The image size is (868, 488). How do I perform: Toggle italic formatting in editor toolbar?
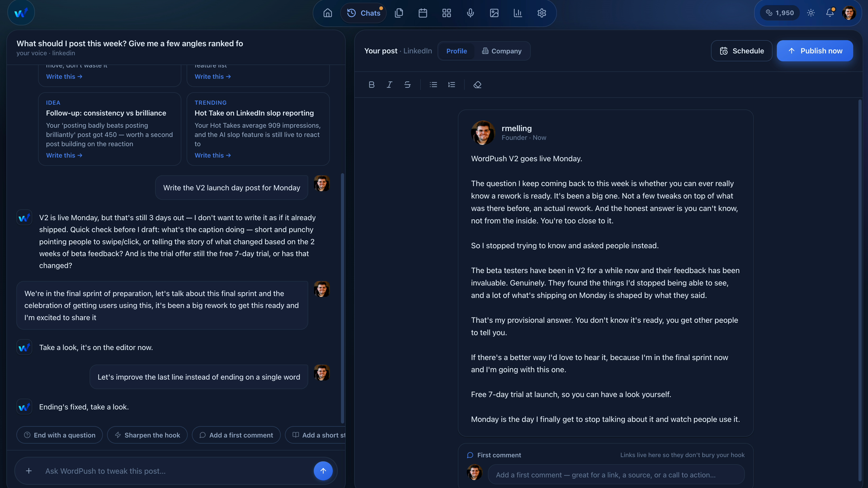pos(389,85)
